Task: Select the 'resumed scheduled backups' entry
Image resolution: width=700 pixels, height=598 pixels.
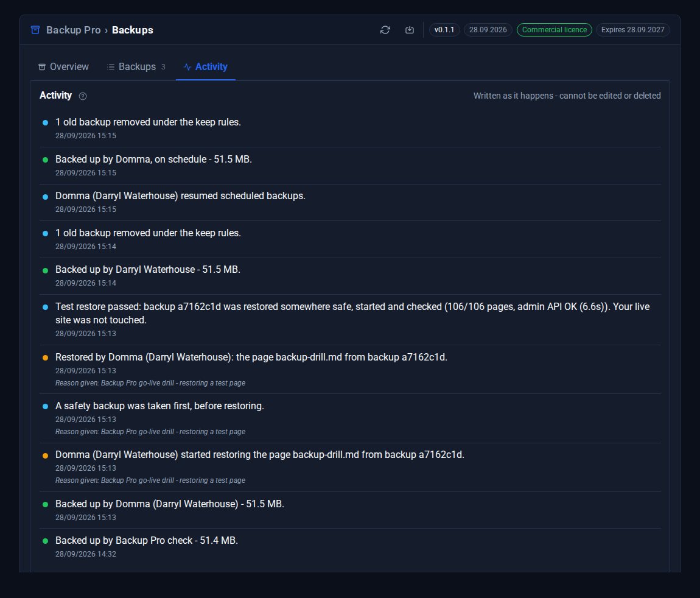Action: [x=350, y=202]
